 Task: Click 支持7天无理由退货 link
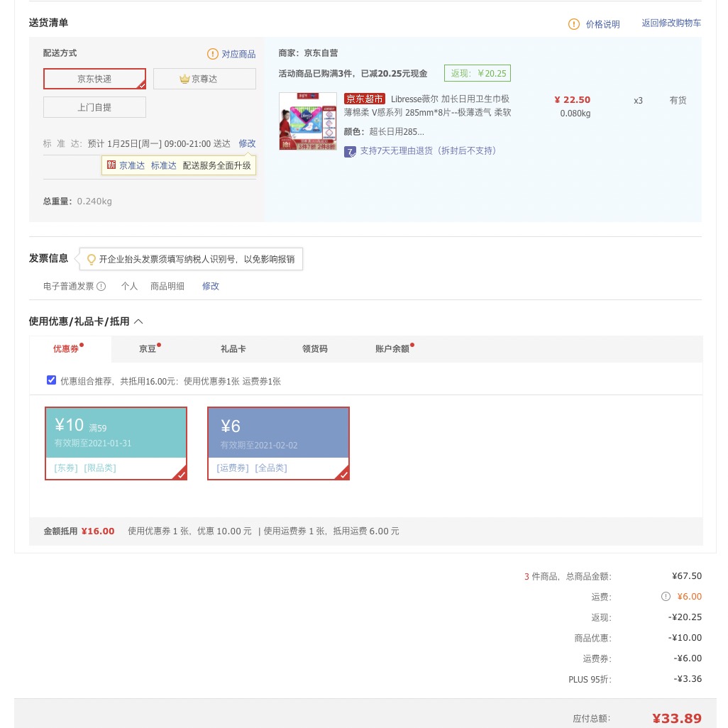coord(428,151)
